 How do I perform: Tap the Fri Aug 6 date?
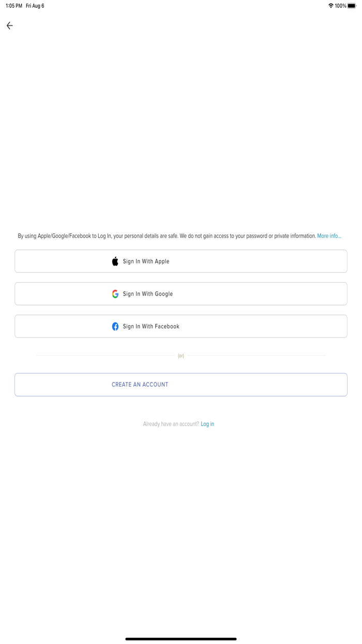click(35, 6)
